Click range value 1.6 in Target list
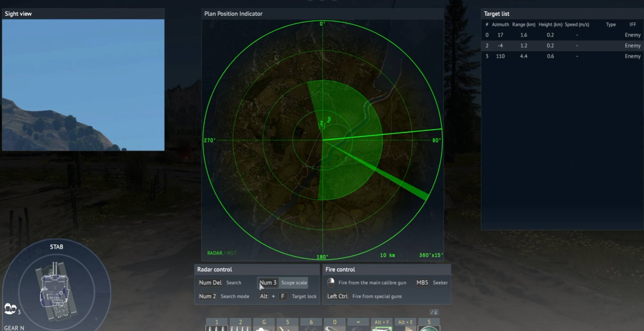Screen dimensions: 644x331 524,35
